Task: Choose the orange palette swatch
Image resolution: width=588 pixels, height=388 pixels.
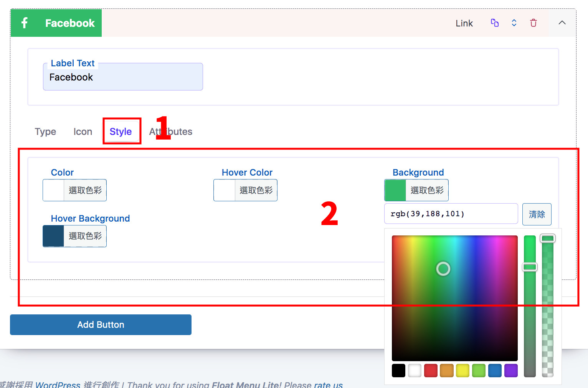Action: coord(447,371)
